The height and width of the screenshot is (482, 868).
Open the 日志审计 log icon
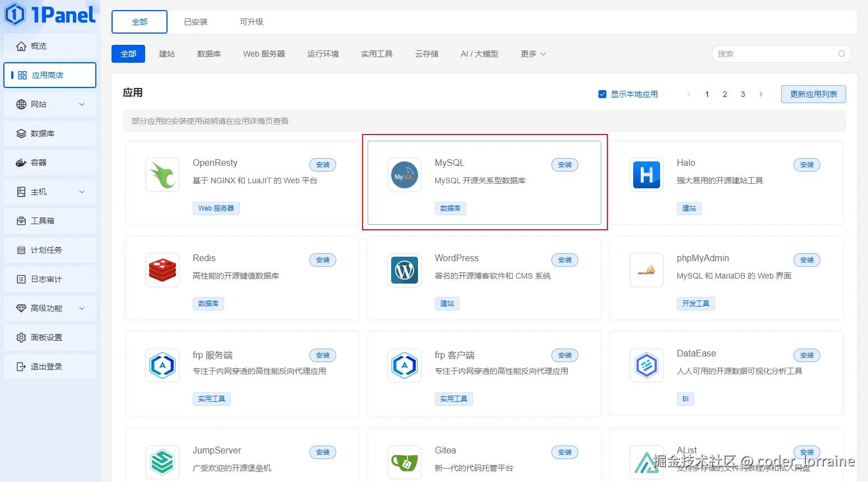click(x=21, y=279)
